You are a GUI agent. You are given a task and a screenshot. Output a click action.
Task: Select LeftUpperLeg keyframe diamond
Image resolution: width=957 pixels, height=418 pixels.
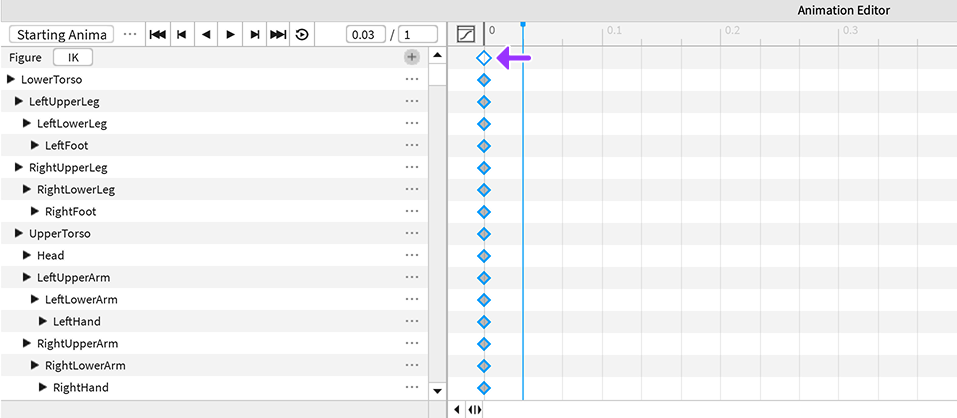[x=484, y=102]
